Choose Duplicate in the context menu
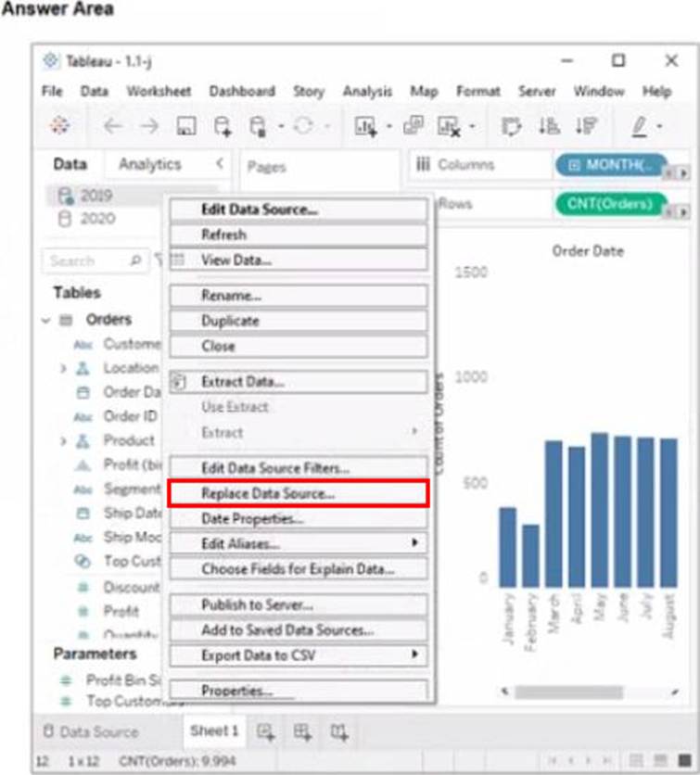Screen dimensions: 700x775 pos(299,321)
